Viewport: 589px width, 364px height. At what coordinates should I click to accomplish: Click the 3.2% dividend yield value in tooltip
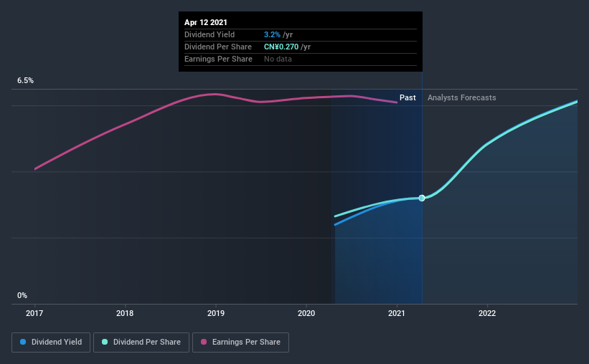pos(272,34)
